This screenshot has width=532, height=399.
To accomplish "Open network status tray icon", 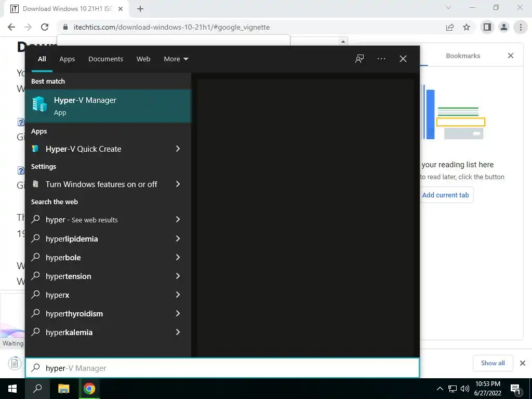I will tap(453, 389).
